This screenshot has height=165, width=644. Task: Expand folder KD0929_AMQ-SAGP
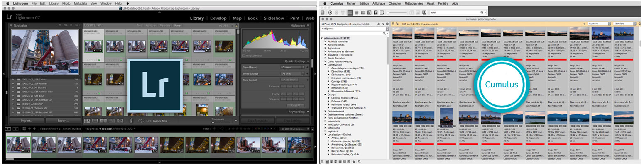(x=13, y=104)
